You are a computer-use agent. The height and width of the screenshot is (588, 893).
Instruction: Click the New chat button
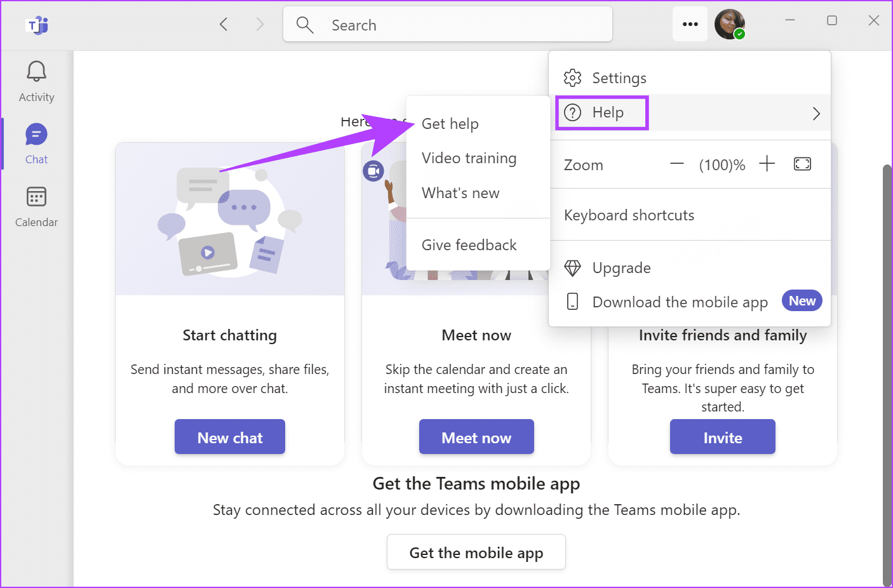pyautogui.click(x=230, y=437)
